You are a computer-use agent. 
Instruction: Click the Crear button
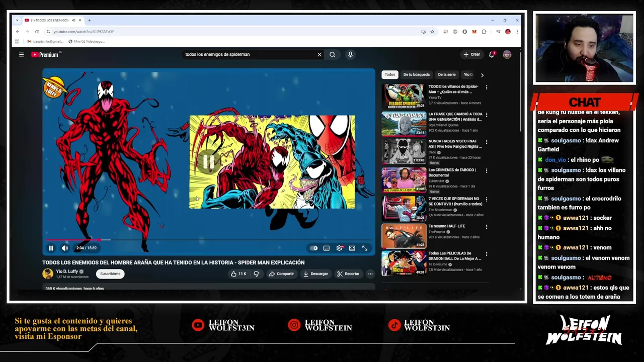472,54
